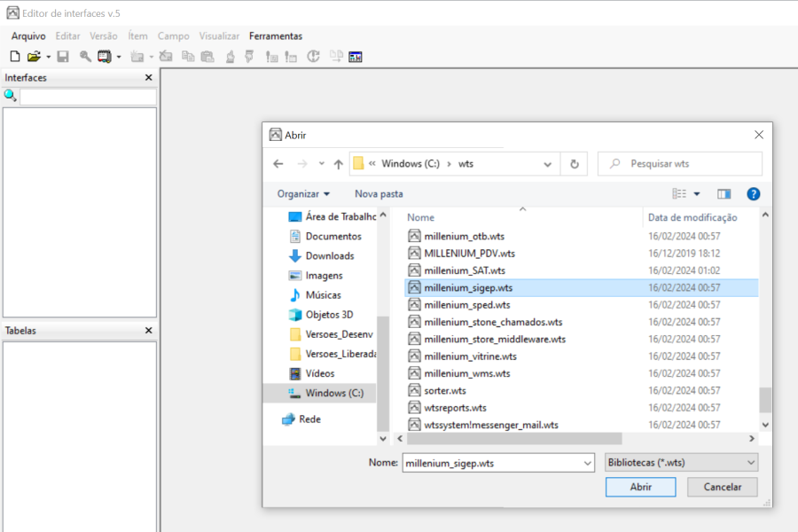Image resolution: width=798 pixels, height=532 pixels.
Task: Click the Paste clipboard toolbar icon
Action: (207, 57)
